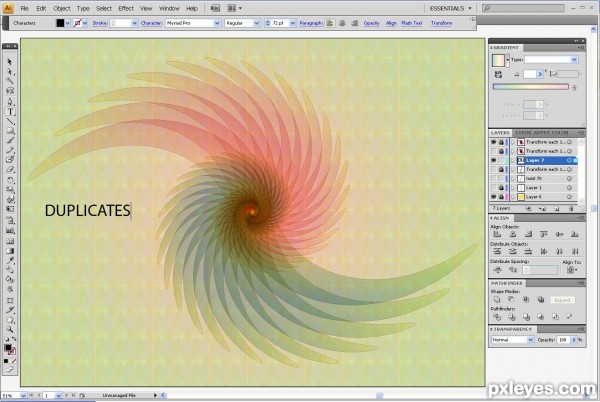
Task: Open the Type menu
Action: (83, 8)
